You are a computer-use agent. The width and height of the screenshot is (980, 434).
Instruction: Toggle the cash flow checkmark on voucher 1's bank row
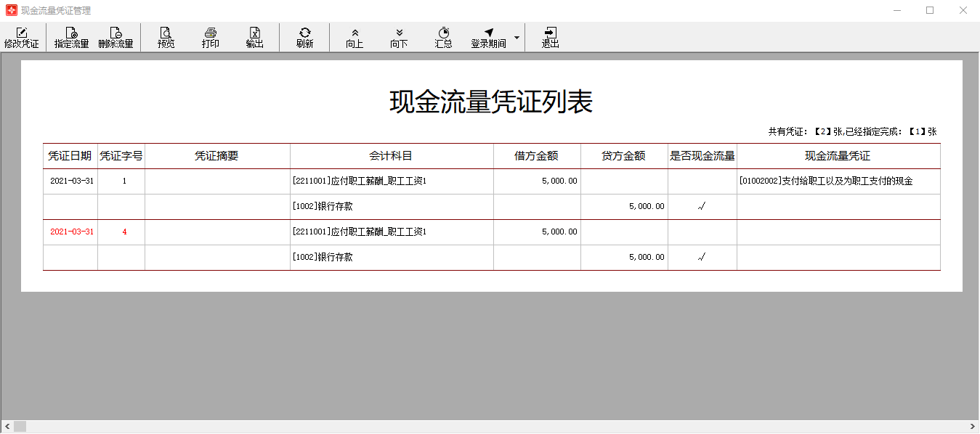click(x=700, y=206)
